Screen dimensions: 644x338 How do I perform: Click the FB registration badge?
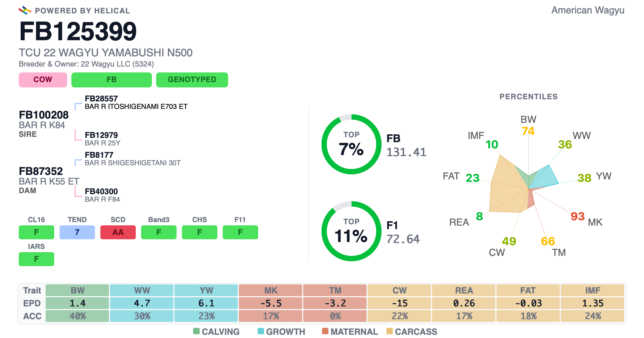(112, 80)
